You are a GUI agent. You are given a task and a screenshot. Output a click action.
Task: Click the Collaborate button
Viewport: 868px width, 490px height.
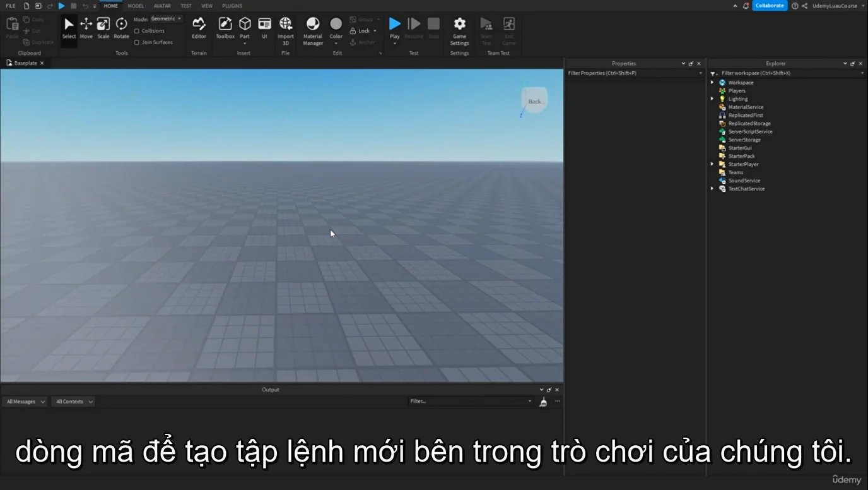click(770, 6)
